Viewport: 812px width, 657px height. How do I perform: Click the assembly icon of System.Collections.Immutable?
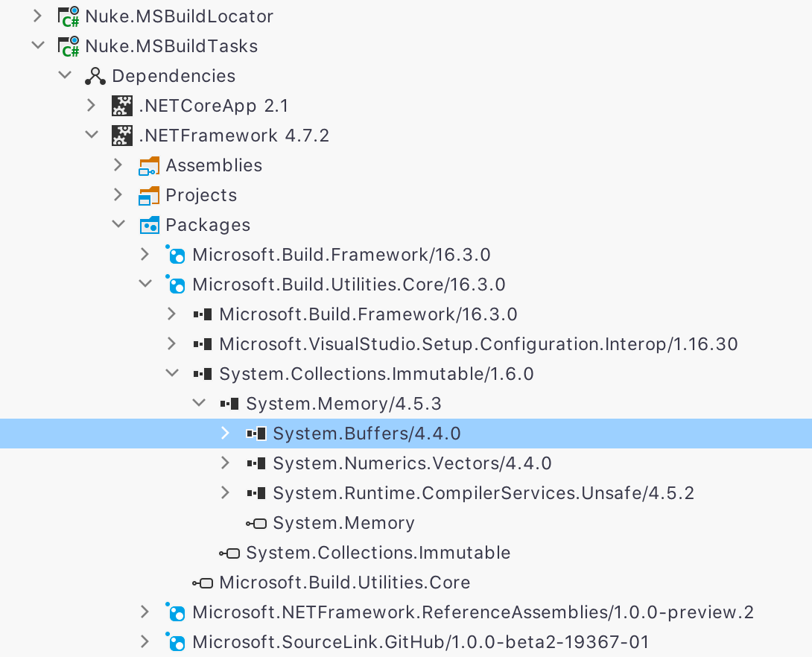229,553
